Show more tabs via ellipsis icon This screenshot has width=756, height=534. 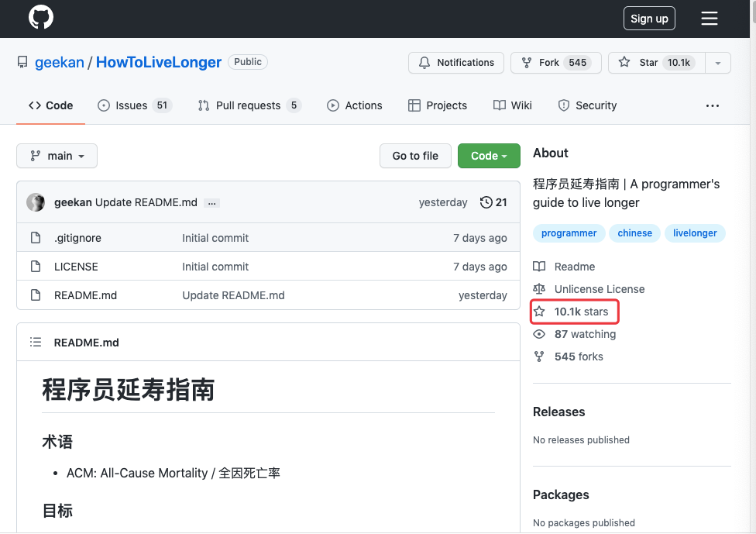click(x=712, y=105)
